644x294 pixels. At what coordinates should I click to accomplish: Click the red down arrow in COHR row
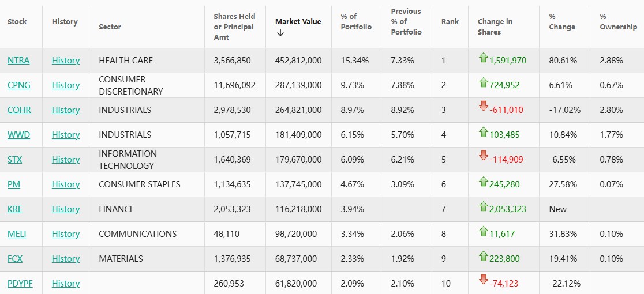click(x=484, y=107)
